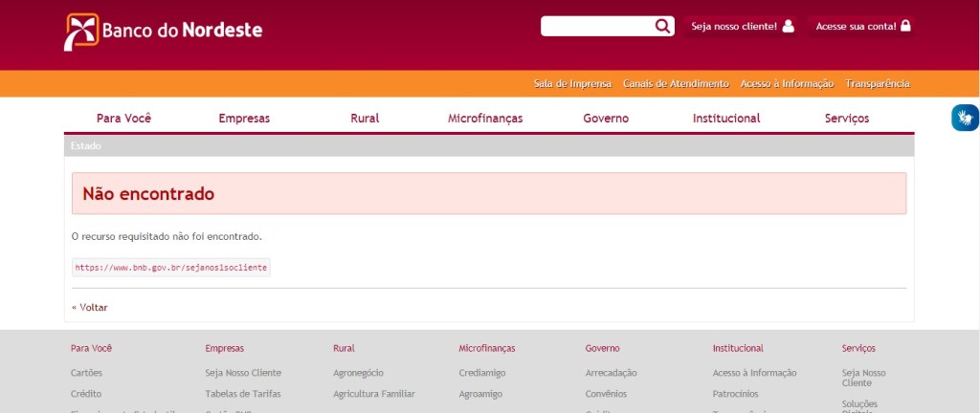Open the Para Você main menu
980x413 pixels.
click(x=124, y=119)
